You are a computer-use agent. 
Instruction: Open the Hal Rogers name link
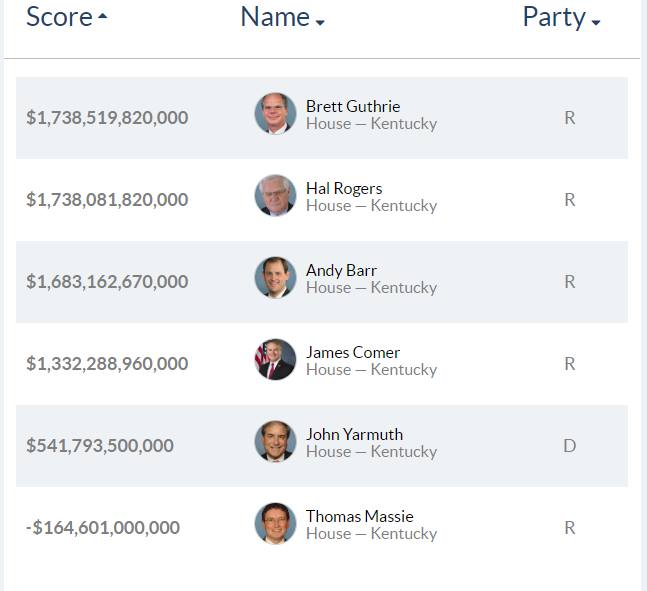(x=343, y=188)
